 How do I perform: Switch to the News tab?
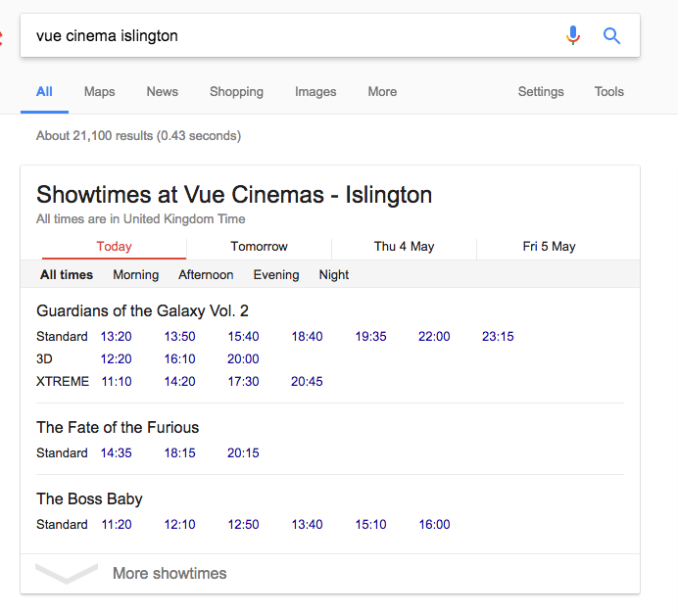pos(162,92)
